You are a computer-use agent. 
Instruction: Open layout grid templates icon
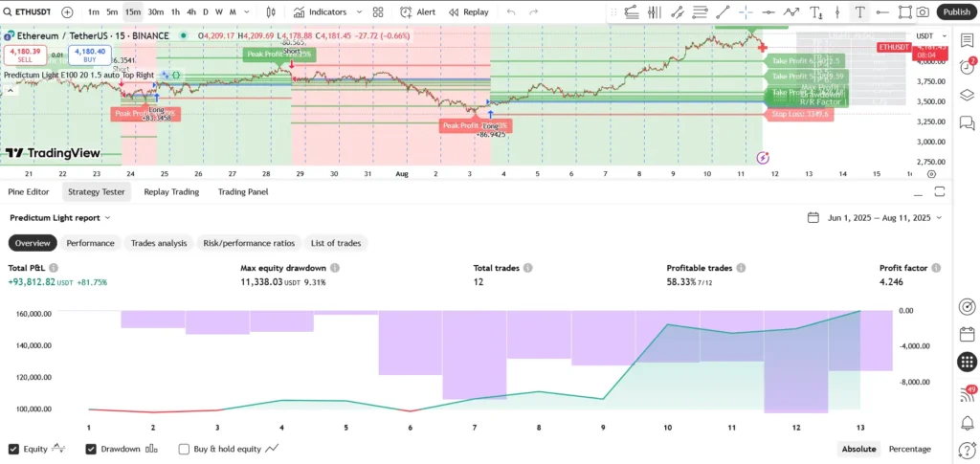point(377,11)
